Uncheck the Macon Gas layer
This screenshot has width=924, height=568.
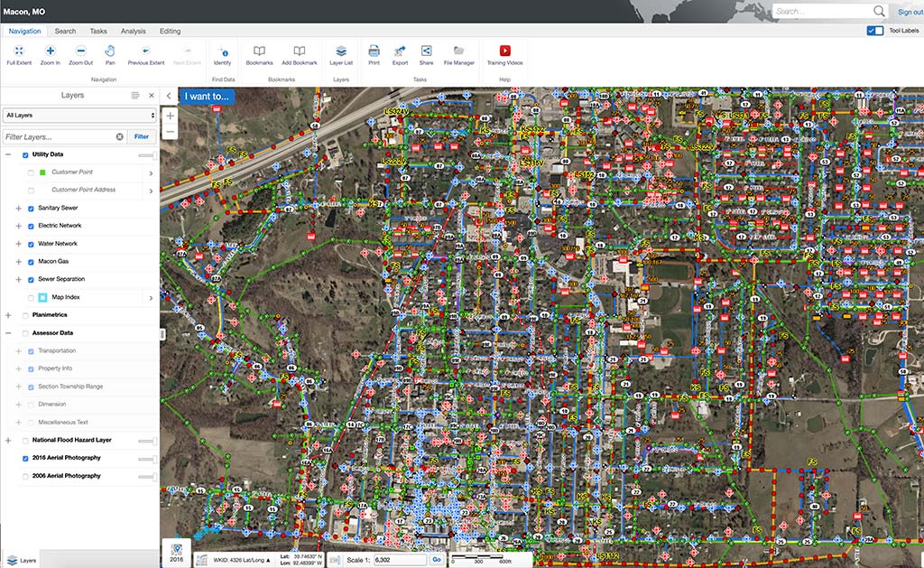pos(31,262)
